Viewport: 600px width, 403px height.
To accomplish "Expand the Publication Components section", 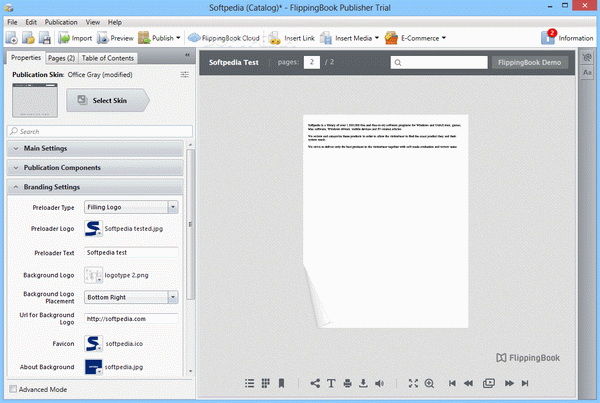I will (95, 168).
